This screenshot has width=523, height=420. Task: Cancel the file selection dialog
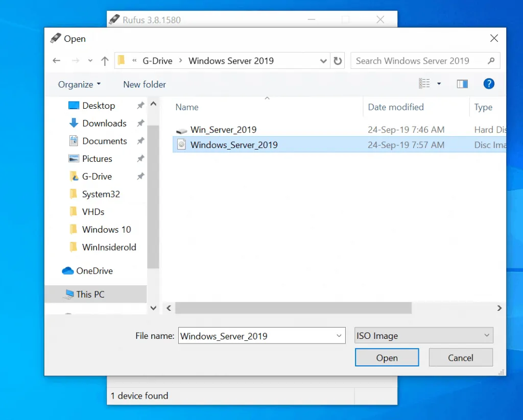[x=460, y=357]
